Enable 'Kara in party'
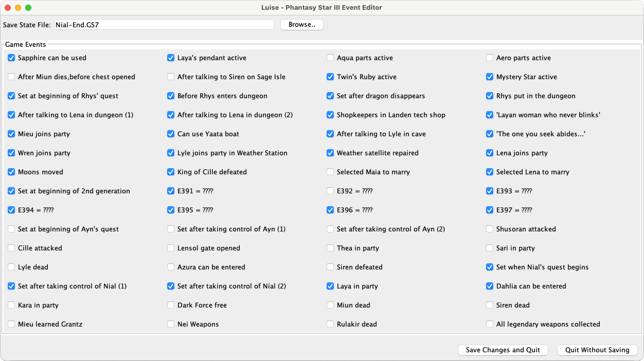Screen dimensions: 644x361 pyautogui.click(x=11, y=305)
